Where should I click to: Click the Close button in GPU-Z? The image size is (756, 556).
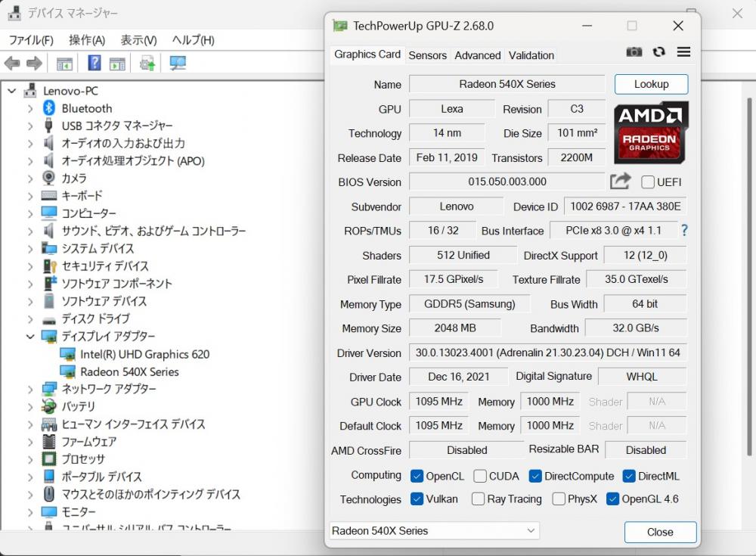(x=660, y=532)
